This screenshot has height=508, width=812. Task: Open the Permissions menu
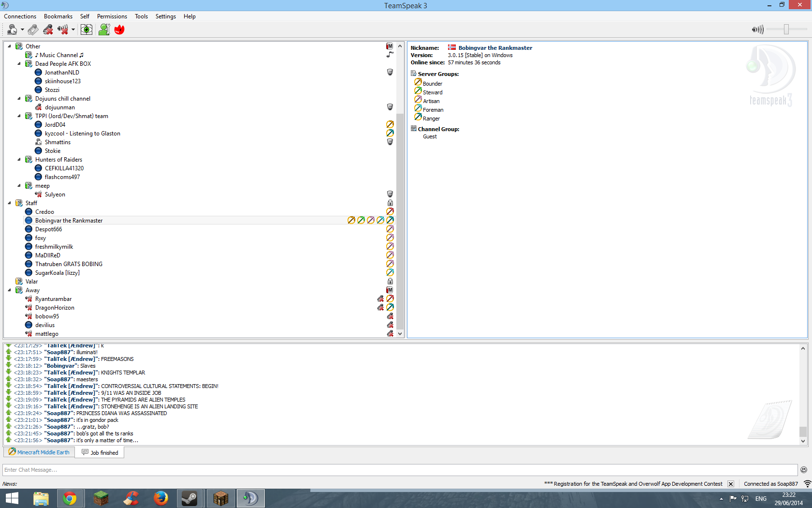click(x=112, y=16)
